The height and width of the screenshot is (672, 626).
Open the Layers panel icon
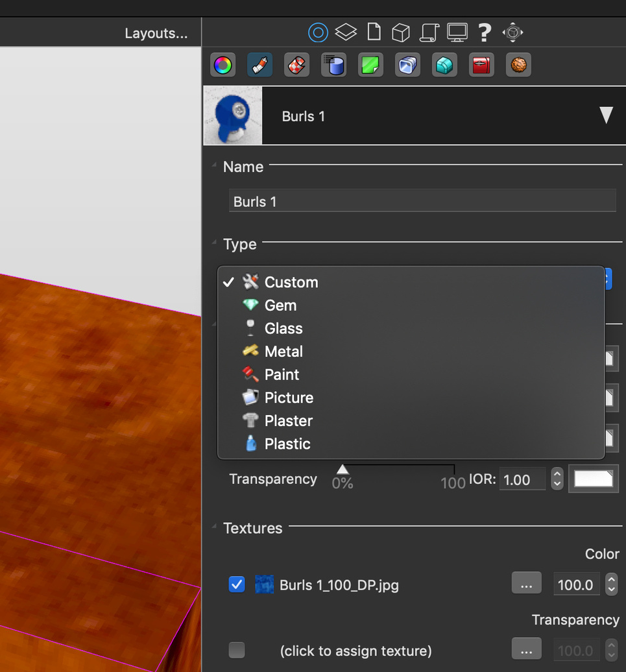click(x=346, y=32)
